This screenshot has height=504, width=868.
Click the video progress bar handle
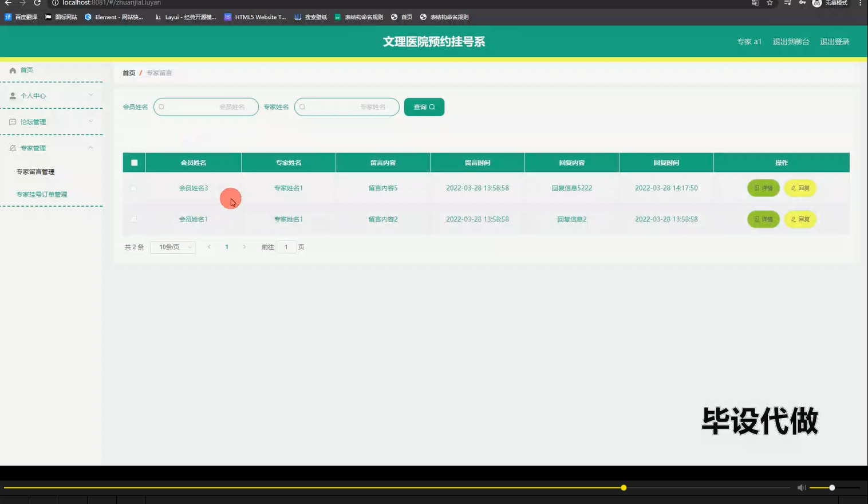(x=624, y=488)
